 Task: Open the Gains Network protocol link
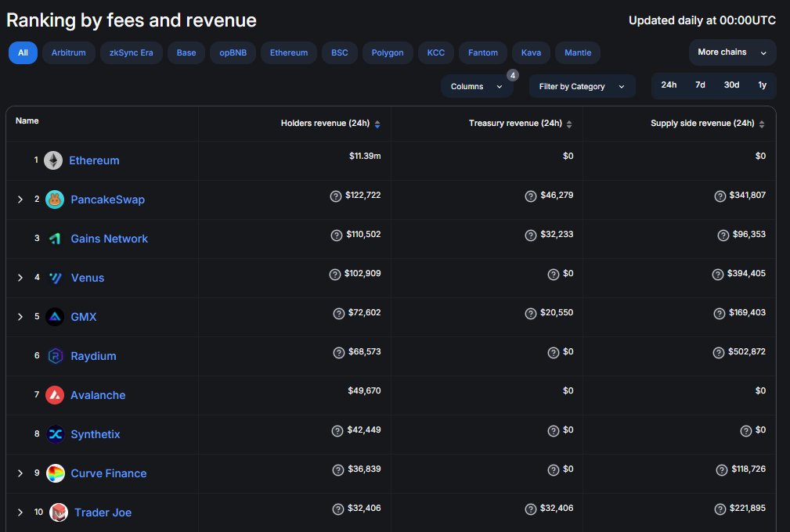point(110,239)
